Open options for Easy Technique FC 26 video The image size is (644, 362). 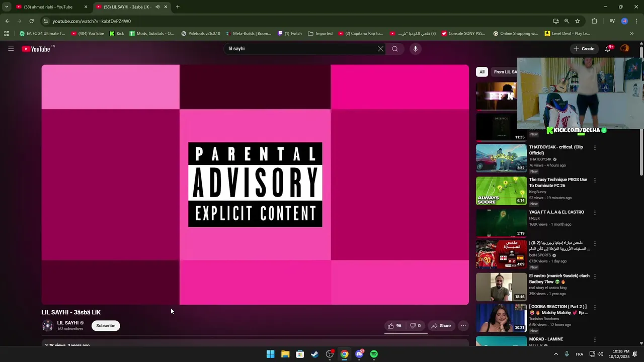coord(595,180)
